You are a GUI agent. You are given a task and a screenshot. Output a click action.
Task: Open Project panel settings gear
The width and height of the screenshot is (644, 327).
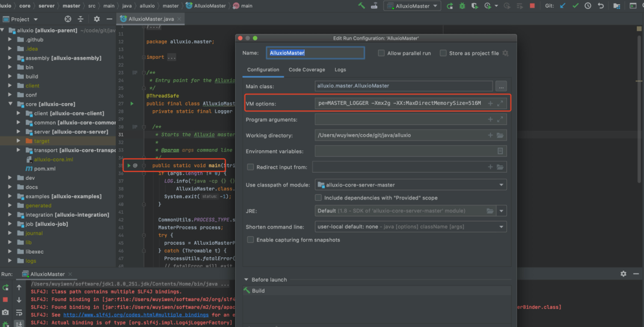97,19
